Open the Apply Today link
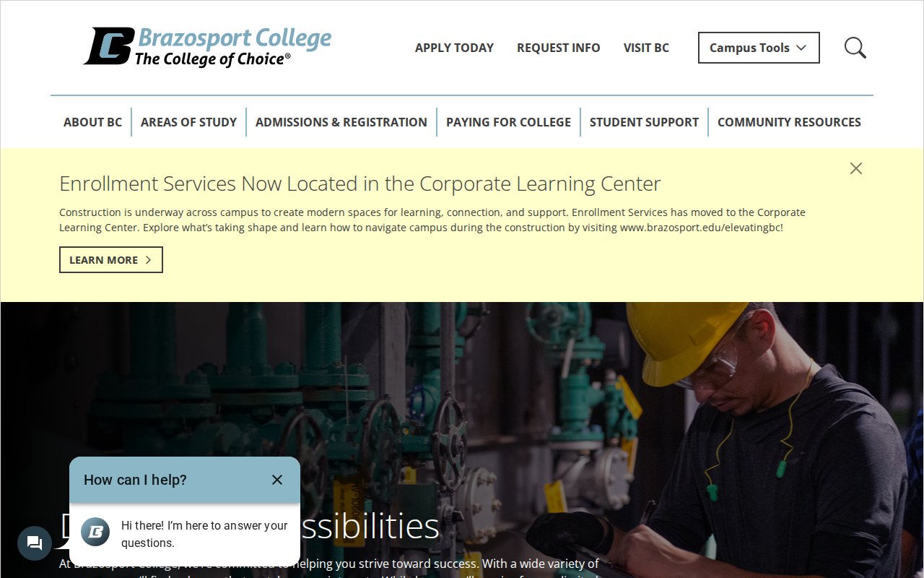Screen dimensions: 924x578 click(x=454, y=48)
